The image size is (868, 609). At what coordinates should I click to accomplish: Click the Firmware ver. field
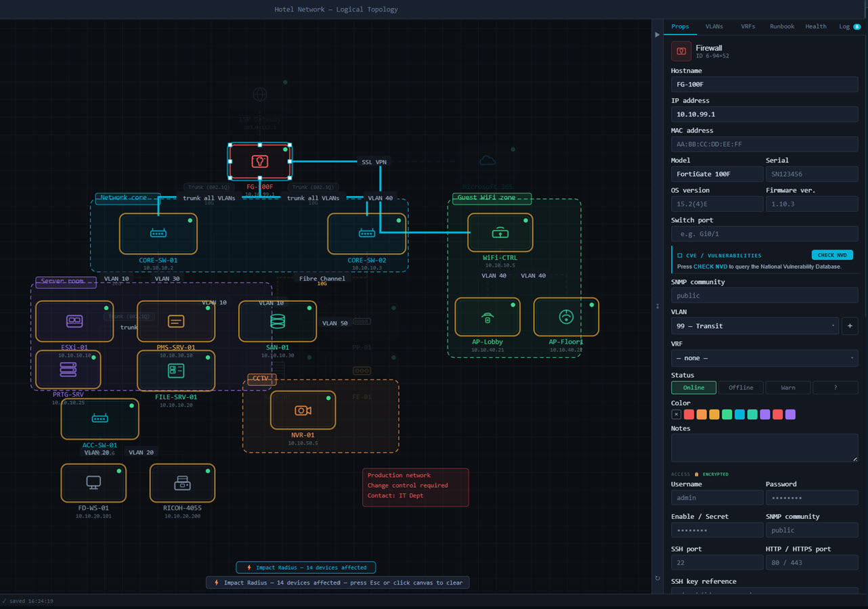[x=812, y=204]
